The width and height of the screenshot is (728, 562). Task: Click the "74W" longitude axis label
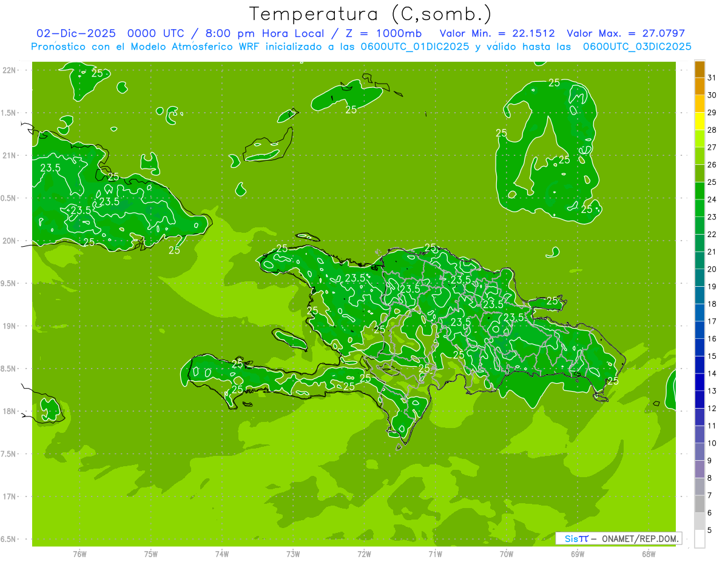tap(221, 554)
